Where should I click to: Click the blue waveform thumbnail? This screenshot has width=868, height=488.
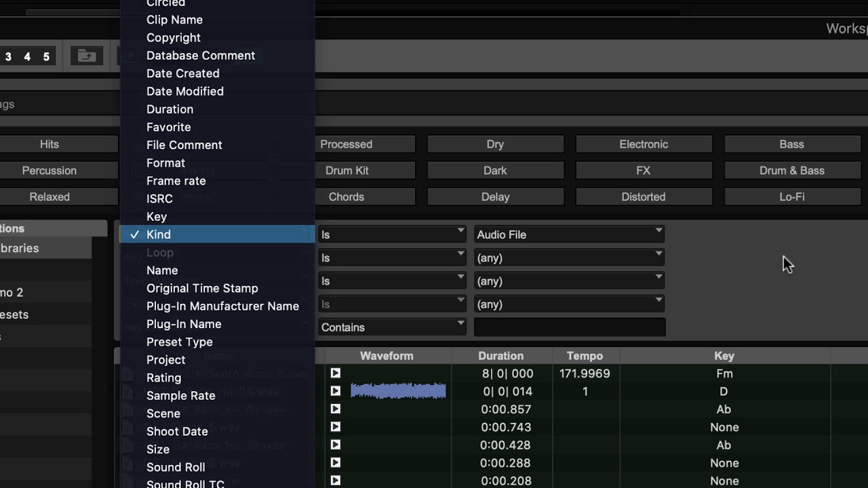pos(398,391)
